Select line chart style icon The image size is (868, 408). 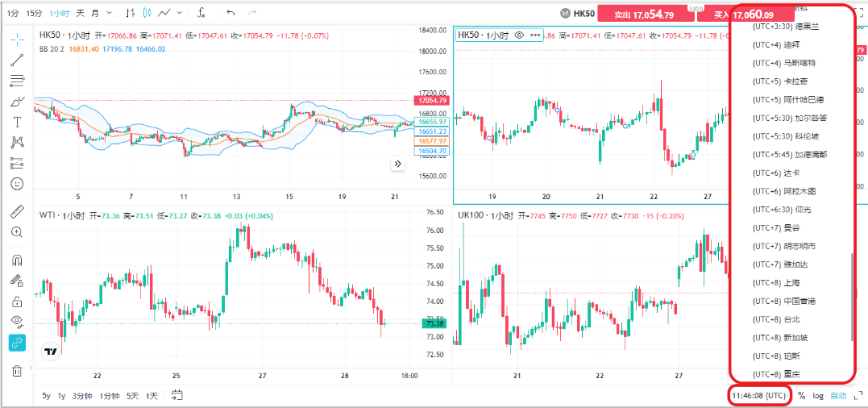[164, 12]
